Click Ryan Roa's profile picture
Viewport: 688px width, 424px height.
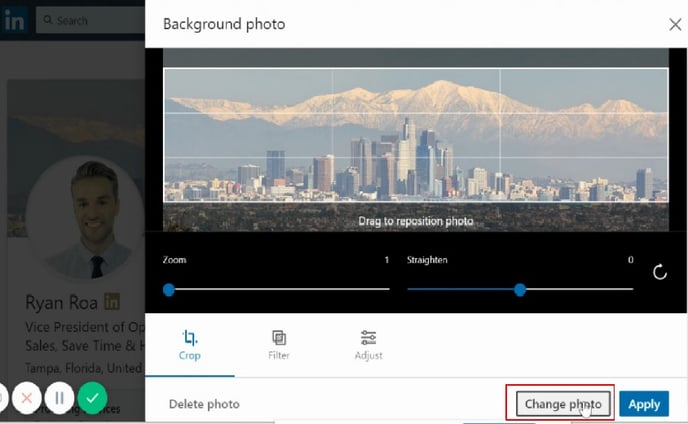point(85,218)
